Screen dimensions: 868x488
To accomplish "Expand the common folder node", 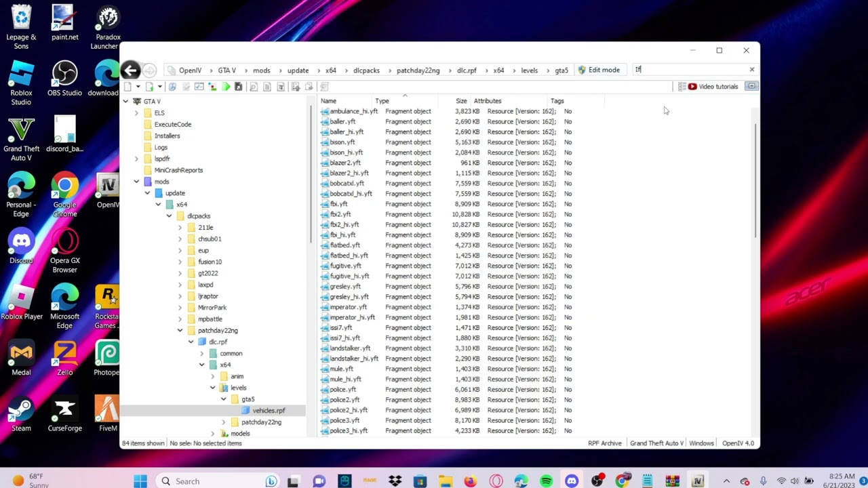I will click(201, 353).
